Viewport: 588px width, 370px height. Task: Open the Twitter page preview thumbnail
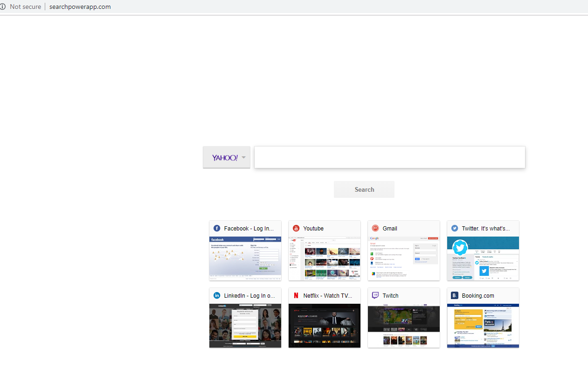(x=483, y=258)
